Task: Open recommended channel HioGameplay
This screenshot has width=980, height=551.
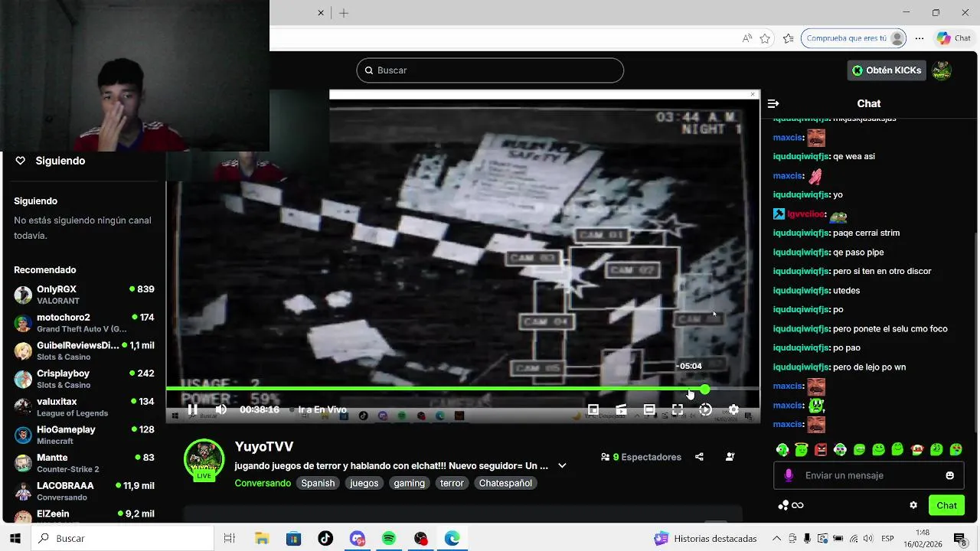Action: click(x=84, y=435)
